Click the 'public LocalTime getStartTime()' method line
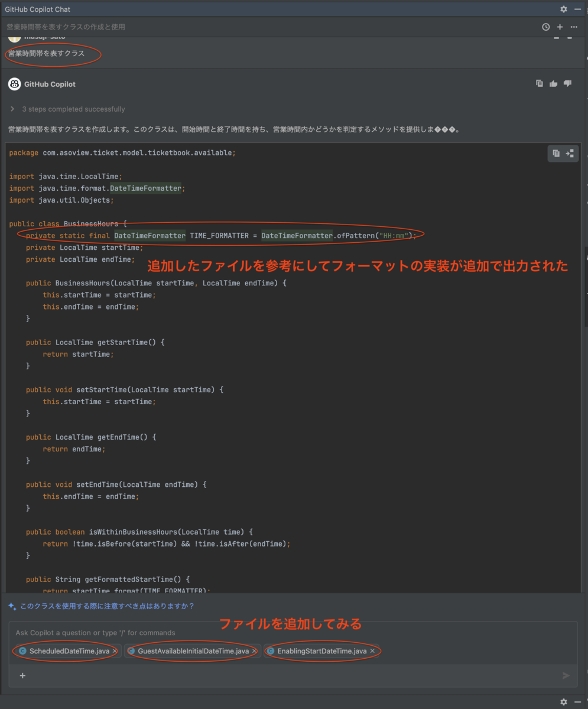Viewport: 588px width, 709px height. [x=95, y=342]
